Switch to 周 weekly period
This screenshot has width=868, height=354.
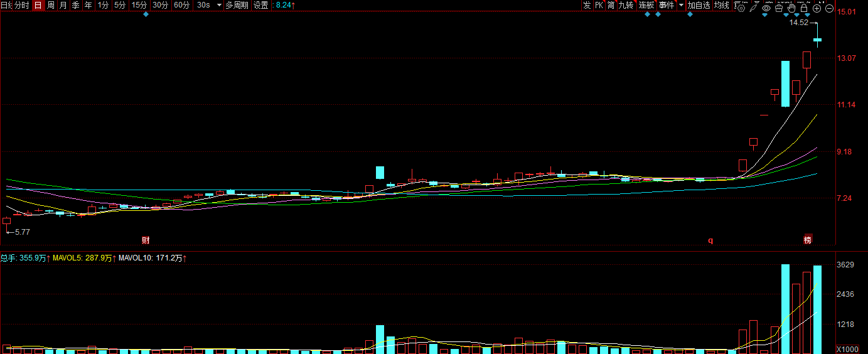point(51,5)
